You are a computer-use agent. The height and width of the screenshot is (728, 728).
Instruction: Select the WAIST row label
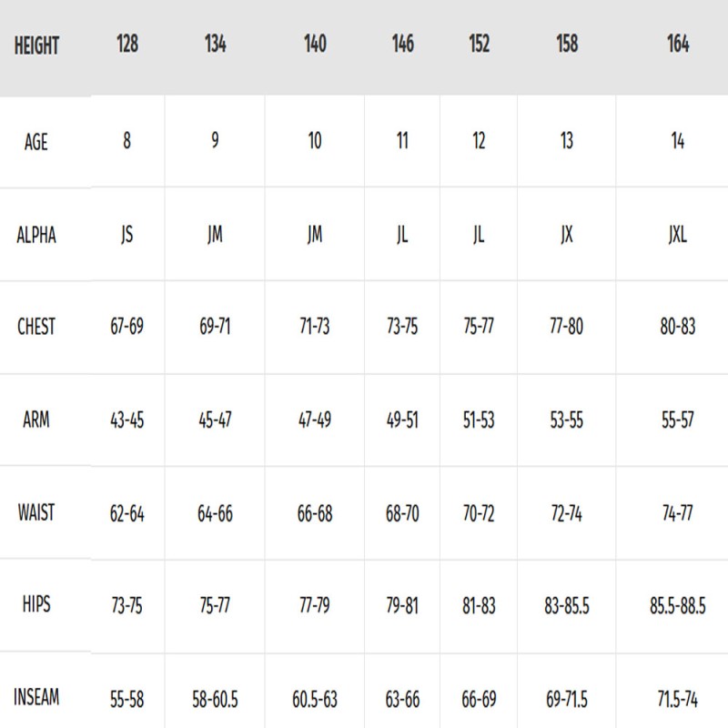point(36,512)
